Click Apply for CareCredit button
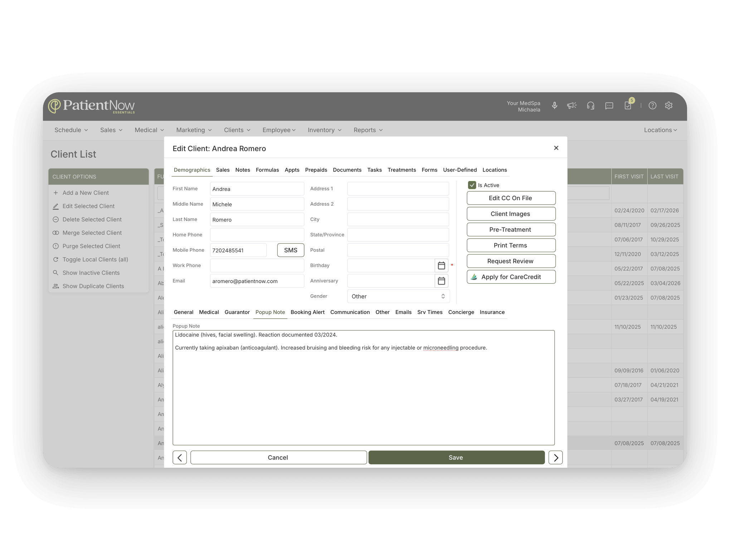Image resolution: width=730 pixels, height=560 pixels. [x=511, y=277]
